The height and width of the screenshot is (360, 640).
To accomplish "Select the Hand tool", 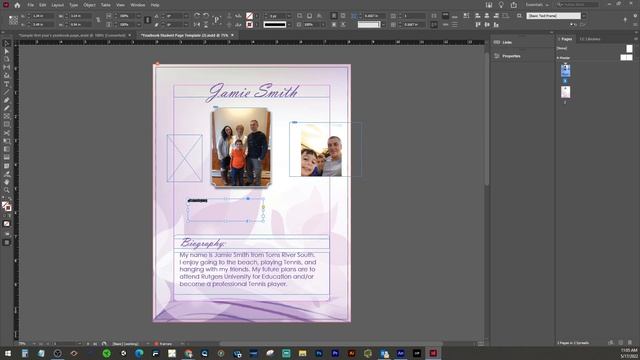I will tap(7, 182).
